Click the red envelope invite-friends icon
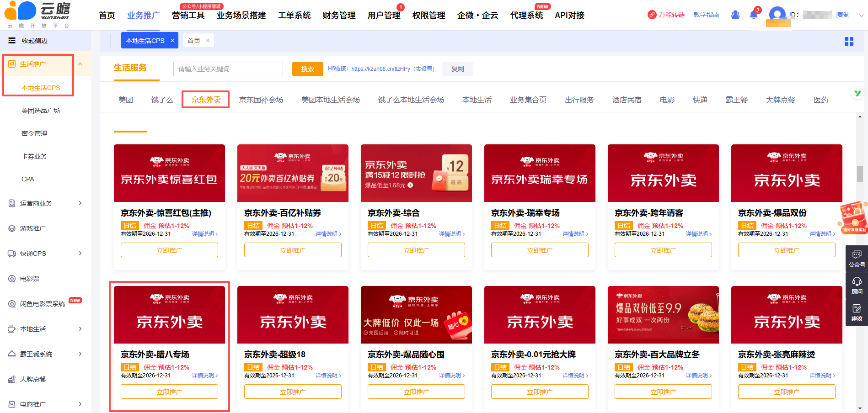The height and width of the screenshot is (413, 868). pyautogui.click(x=853, y=217)
